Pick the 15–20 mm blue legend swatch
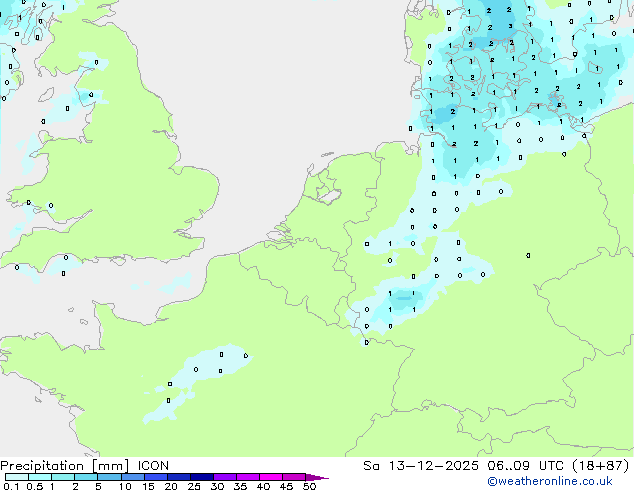The image size is (634, 490). tap(156, 477)
